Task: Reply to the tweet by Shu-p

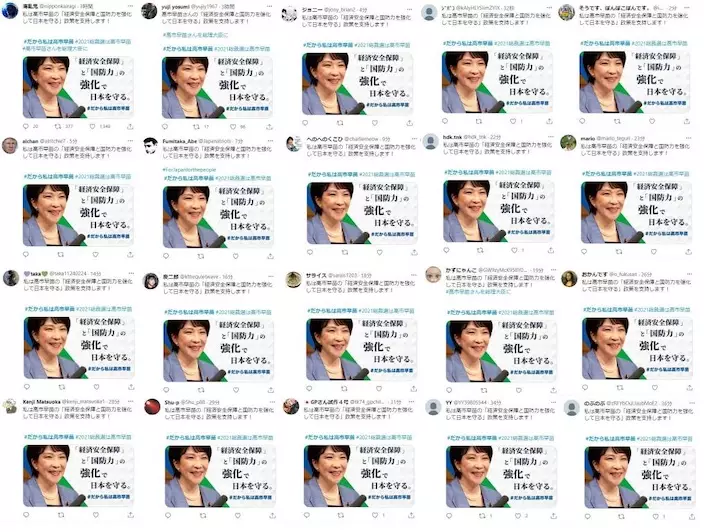Action: 167,516
